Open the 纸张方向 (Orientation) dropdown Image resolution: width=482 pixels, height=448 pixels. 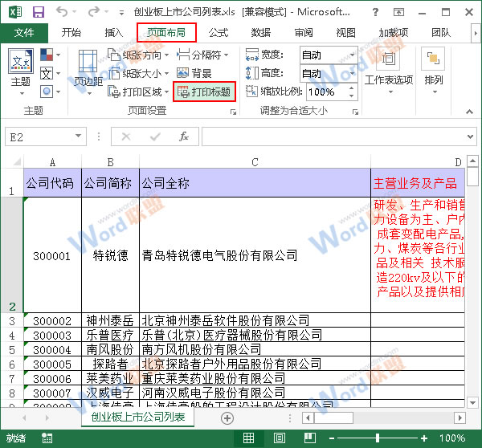[x=141, y=55]
